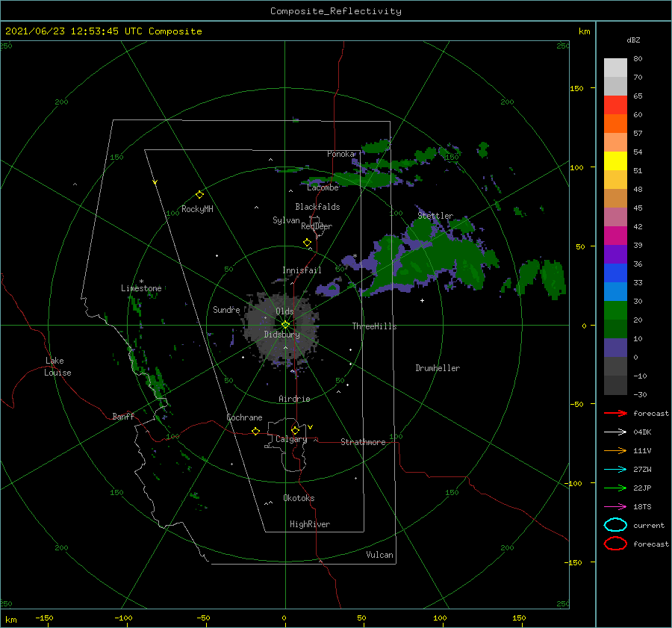Click the yellow swatch between 54 and 51 dBZ

tap(615, 161)
